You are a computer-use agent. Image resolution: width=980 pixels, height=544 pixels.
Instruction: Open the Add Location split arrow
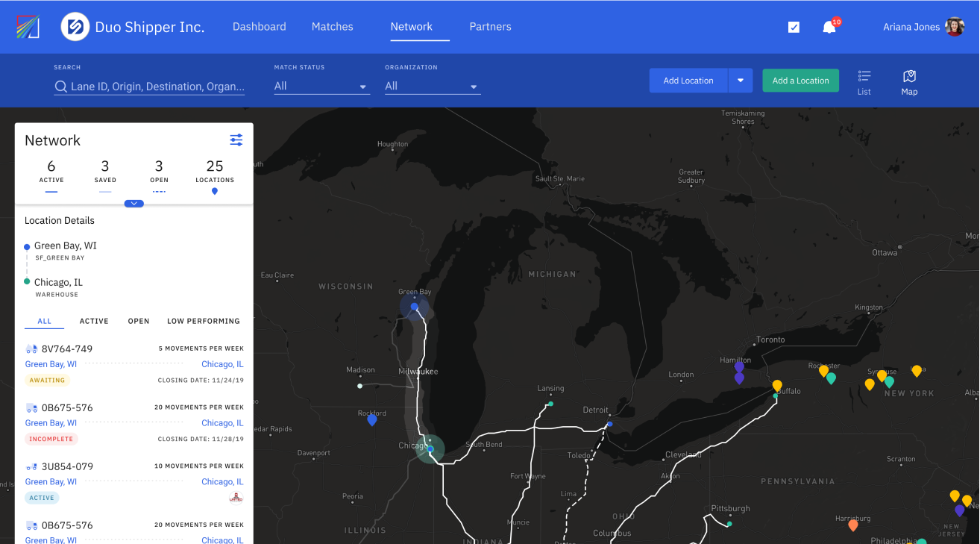(x=741, y=81)
